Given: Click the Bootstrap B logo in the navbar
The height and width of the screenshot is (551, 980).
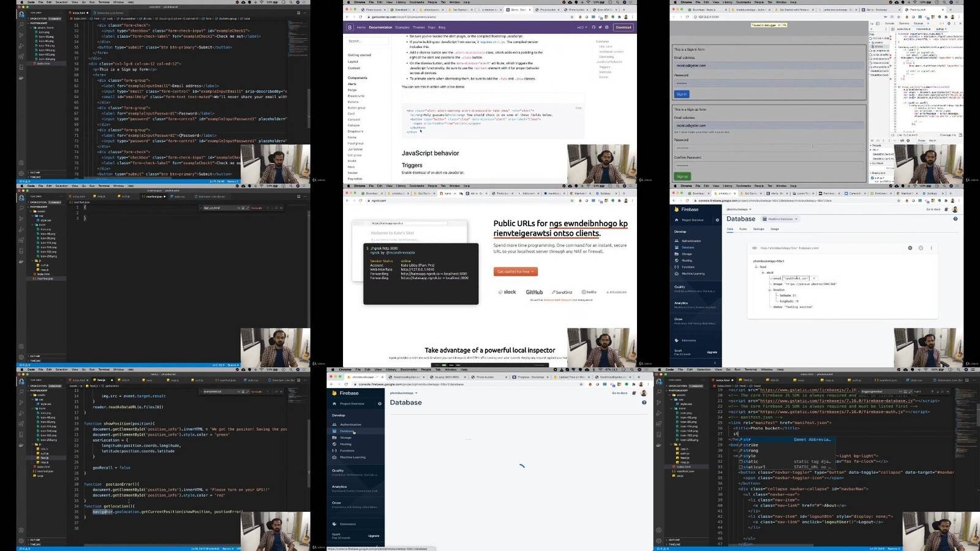Looking at the screenshot, I should pyautogui.click(x=350, y=28).
